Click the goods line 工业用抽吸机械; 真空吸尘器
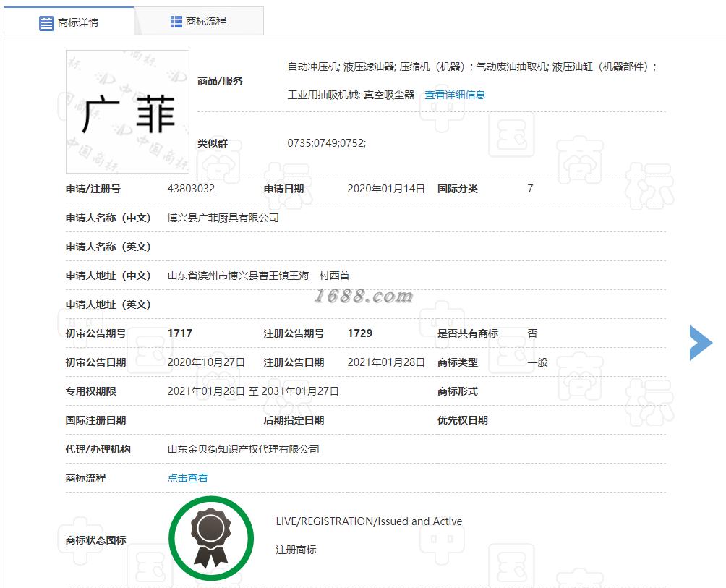The image size is (726, 588). [351, 95]
